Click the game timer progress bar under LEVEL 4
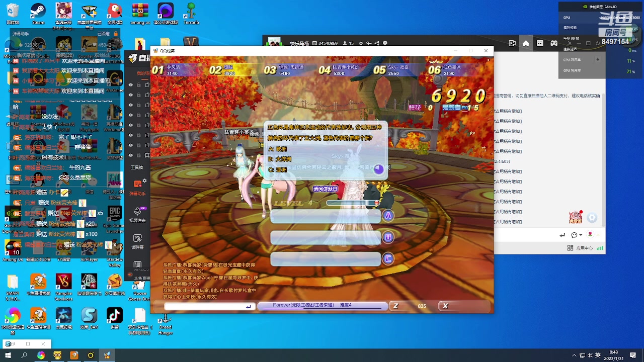 pos(353,203)
